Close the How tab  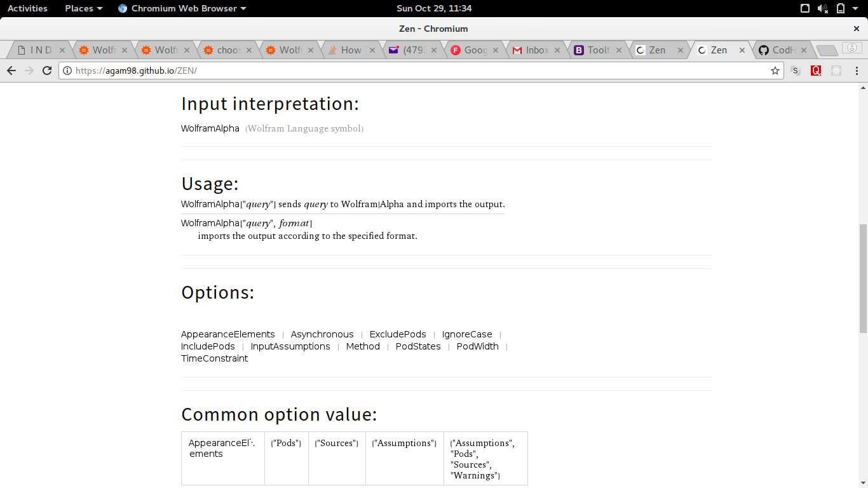coord(372,50)
